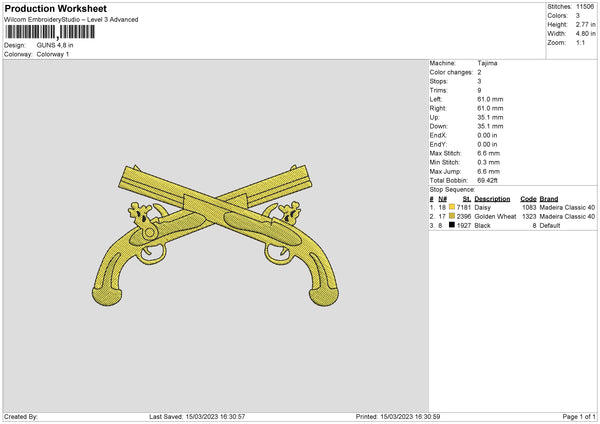
Task: Click the Zoom value 1:1
Action: pos(580,42)
